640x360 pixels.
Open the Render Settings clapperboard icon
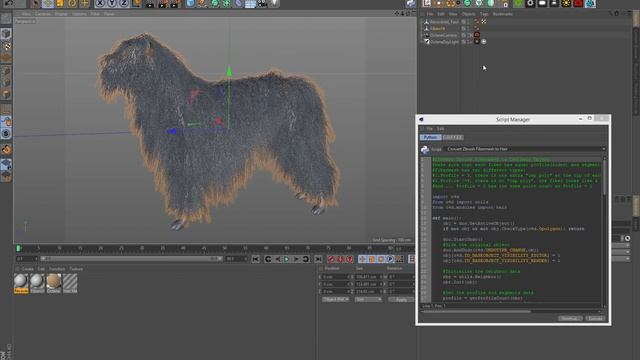click(x=174, y=4)
